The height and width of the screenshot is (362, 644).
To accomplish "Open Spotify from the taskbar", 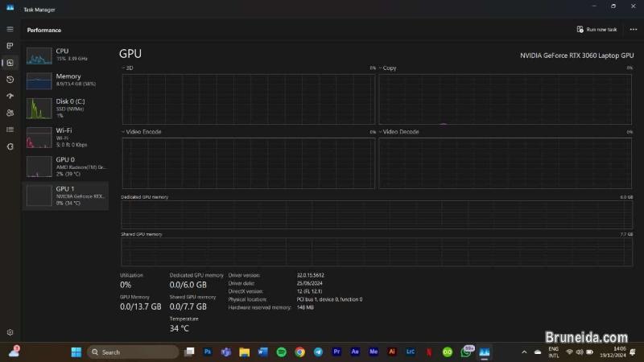I will point(281,352).
